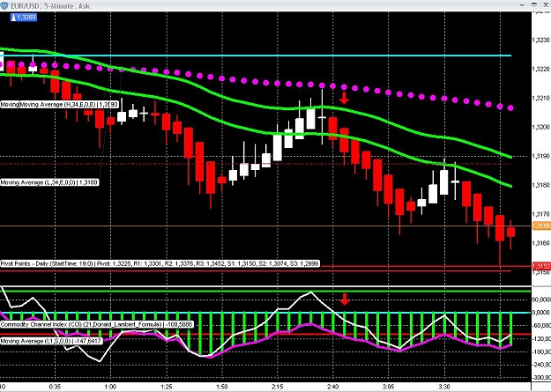Click the 1:25 time axis label
551x392 pixels.
(166, 387)
